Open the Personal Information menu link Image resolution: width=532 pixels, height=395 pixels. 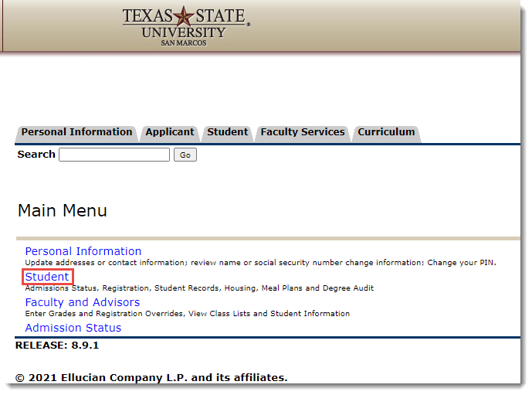click(83, 251)
